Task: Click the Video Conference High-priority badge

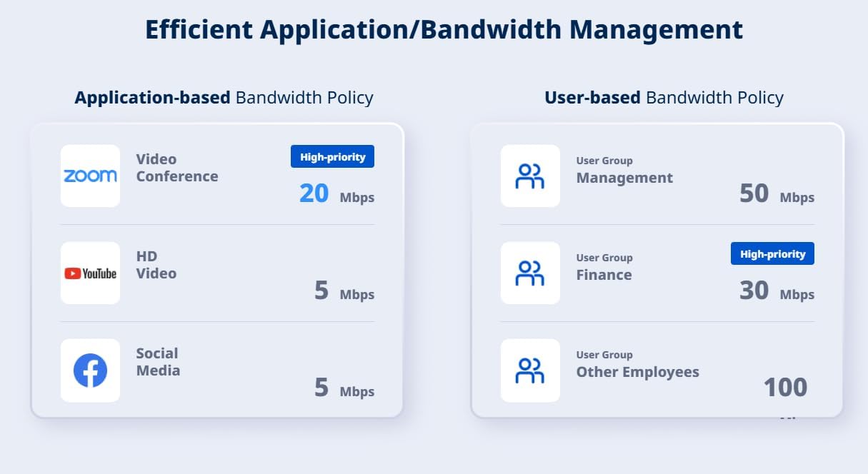Action: click(x=332, y=156)
